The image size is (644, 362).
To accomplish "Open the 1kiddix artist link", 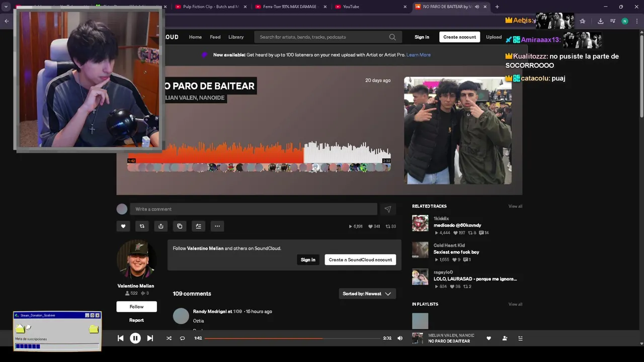I will click(441, 219).
